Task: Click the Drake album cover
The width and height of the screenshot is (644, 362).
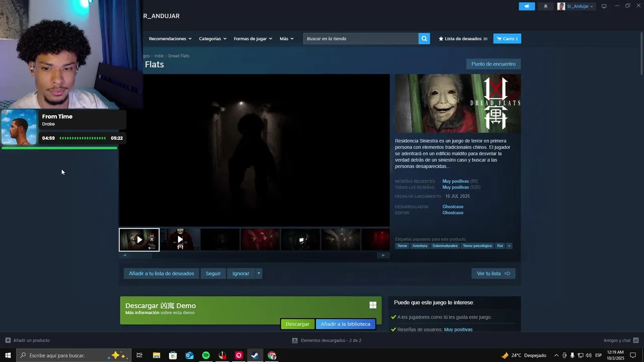Action: (19, 127)
